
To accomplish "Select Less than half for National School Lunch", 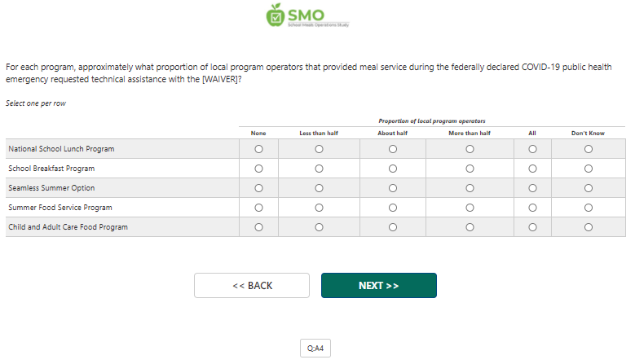I will 319,149.
